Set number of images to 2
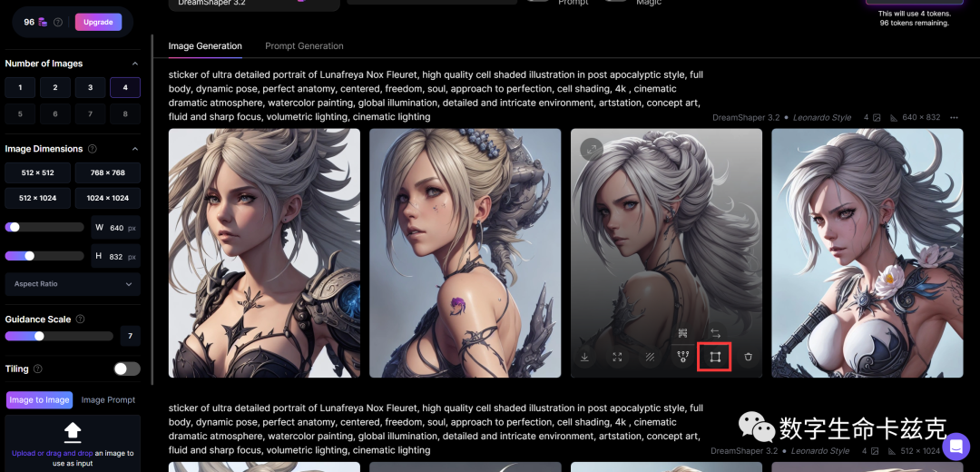Viewport: 980px width, 472px height. click(x=55, y=87)
